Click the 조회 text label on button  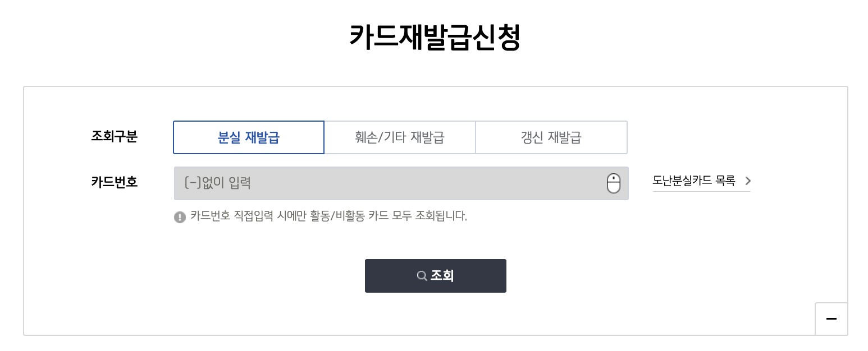pyautogui.click(x=442, y=276)
